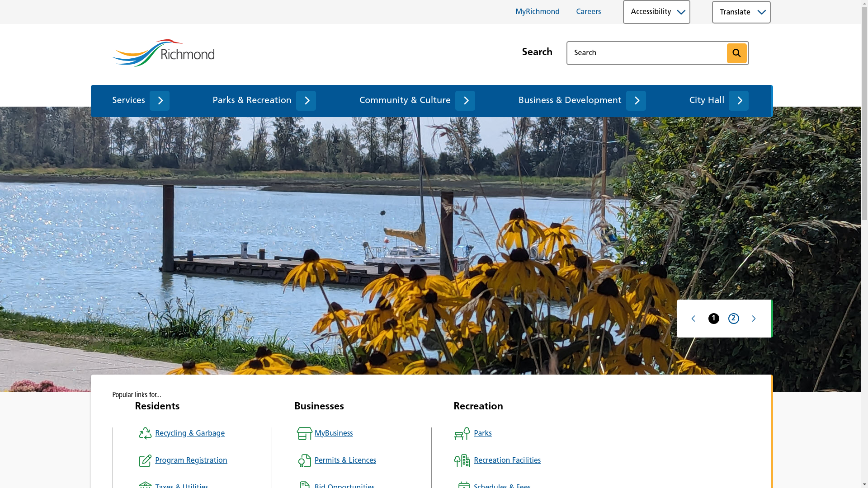Open the Parks link
The width and height of the screenshot is (868, 488).
pyautogui.click(x=482, y=433)
